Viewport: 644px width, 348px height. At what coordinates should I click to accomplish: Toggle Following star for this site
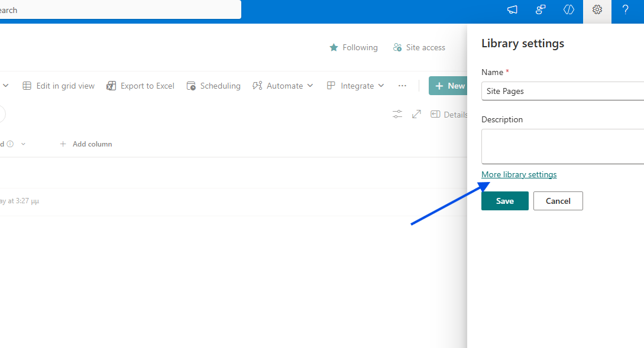point(354,47)
